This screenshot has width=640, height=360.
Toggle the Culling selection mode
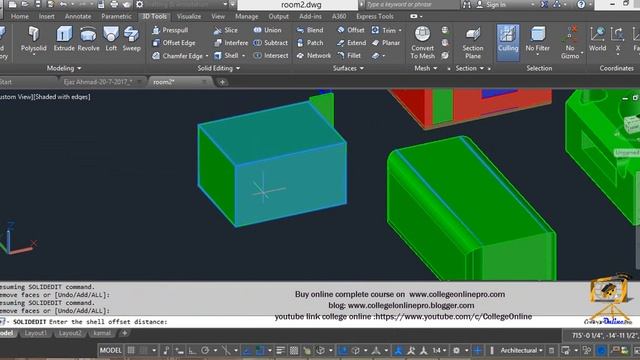(508, 42)
